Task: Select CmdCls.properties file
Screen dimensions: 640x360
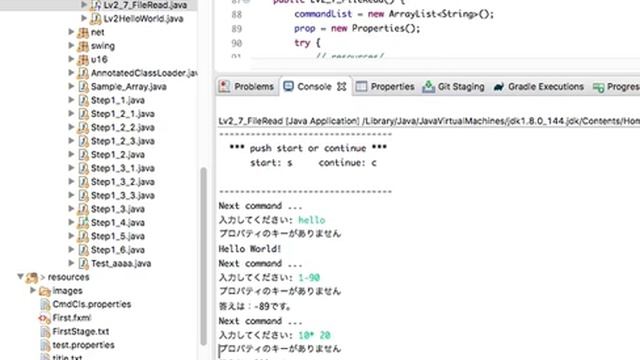Action: 92,304
